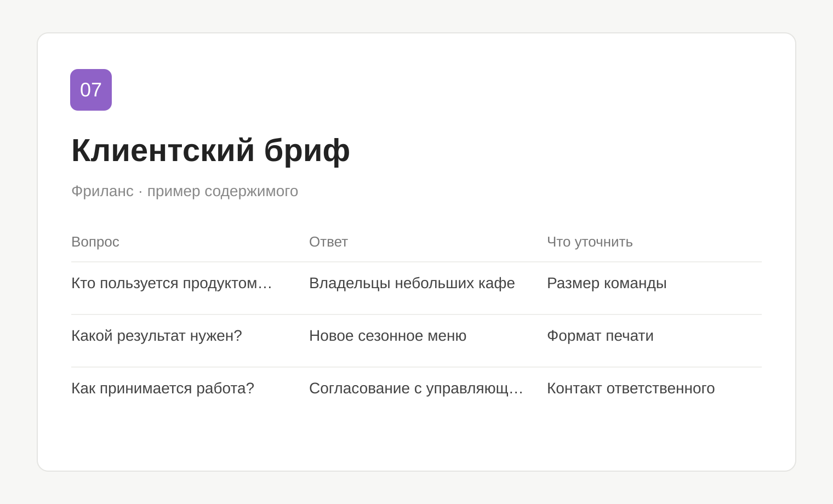This screenshot has height=504, width=833.
Task: Click the heading Клиентский бриф
Action: [210, 150]
